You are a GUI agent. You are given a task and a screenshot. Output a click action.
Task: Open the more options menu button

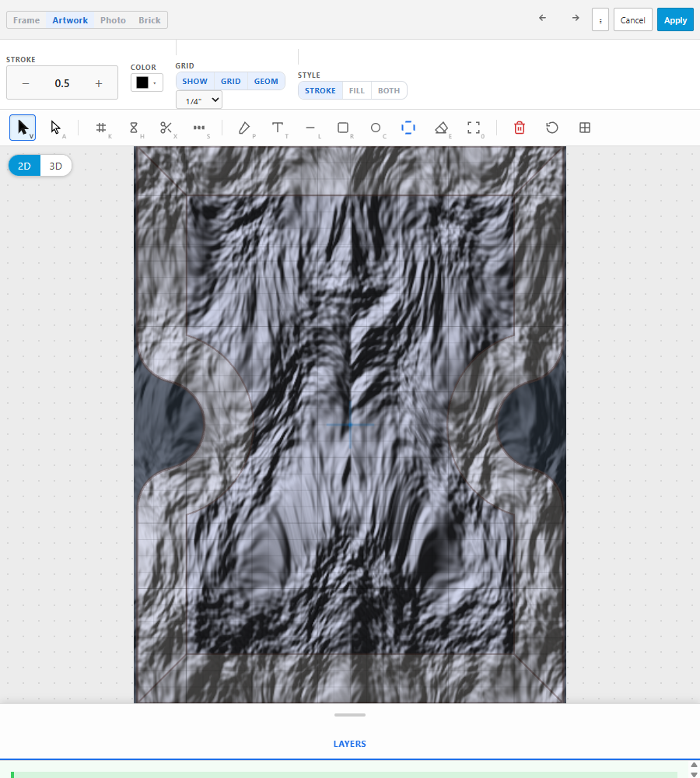(600, 20)
